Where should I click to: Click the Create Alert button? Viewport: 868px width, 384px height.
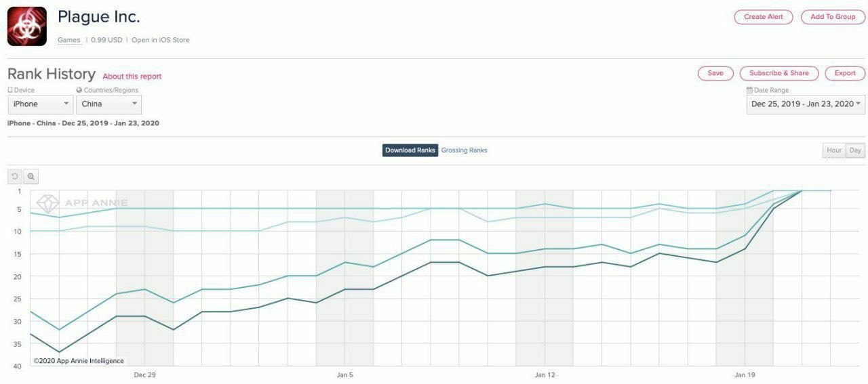(764, 17)
